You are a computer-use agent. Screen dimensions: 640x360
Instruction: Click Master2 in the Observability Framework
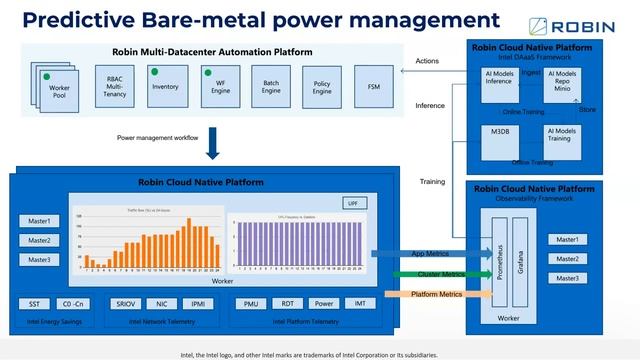568,258
